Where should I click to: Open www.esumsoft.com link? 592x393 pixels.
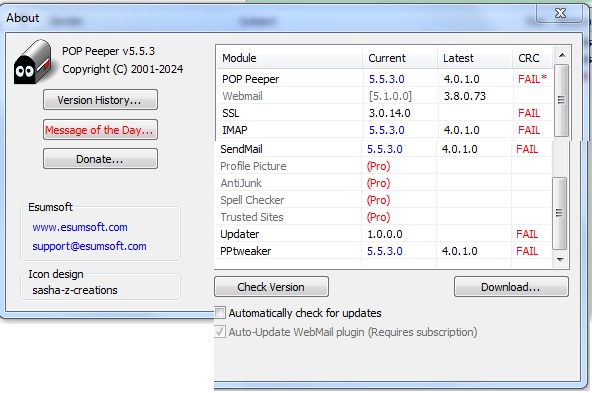pos(80,227)
